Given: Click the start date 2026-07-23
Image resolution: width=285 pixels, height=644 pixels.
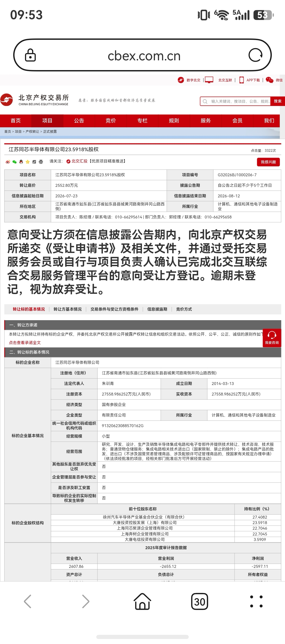Looking at the screenshot, I should point(66,196).
